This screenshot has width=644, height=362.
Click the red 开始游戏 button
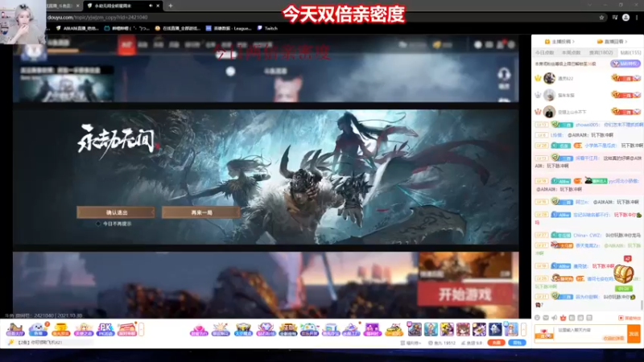tap(465, 294)
